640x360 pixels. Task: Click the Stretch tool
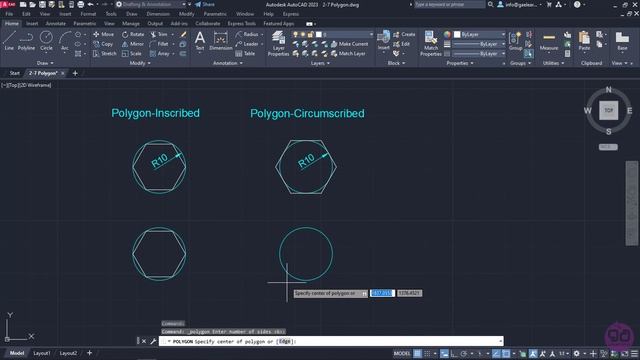(104, 53)
